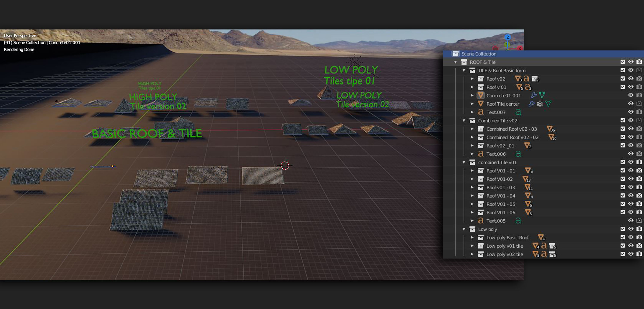This screenshot has width=644, height=309.
Task: Click wrench modifier icon on Concrete01.001
Action: point(533,95)
